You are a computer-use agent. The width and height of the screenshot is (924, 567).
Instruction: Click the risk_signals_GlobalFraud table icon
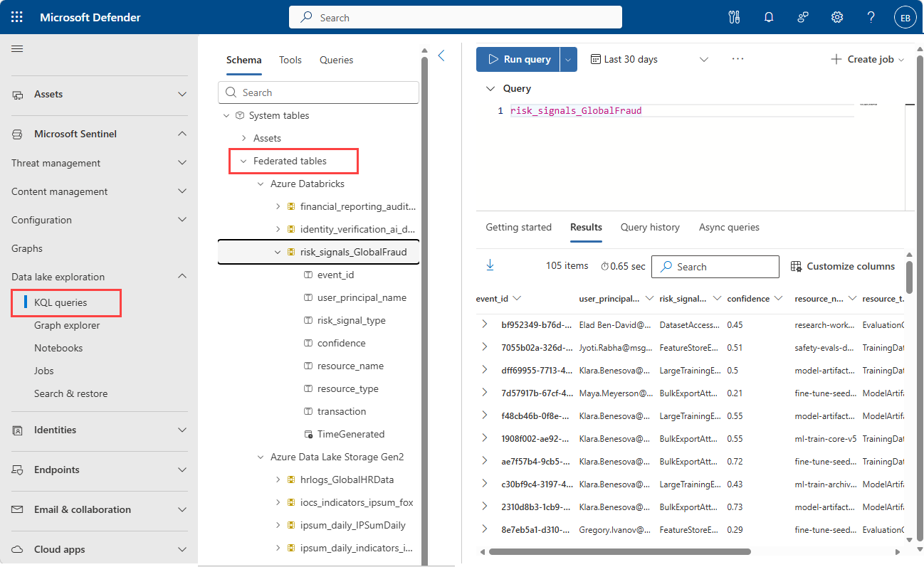click(x=290, y=252)
